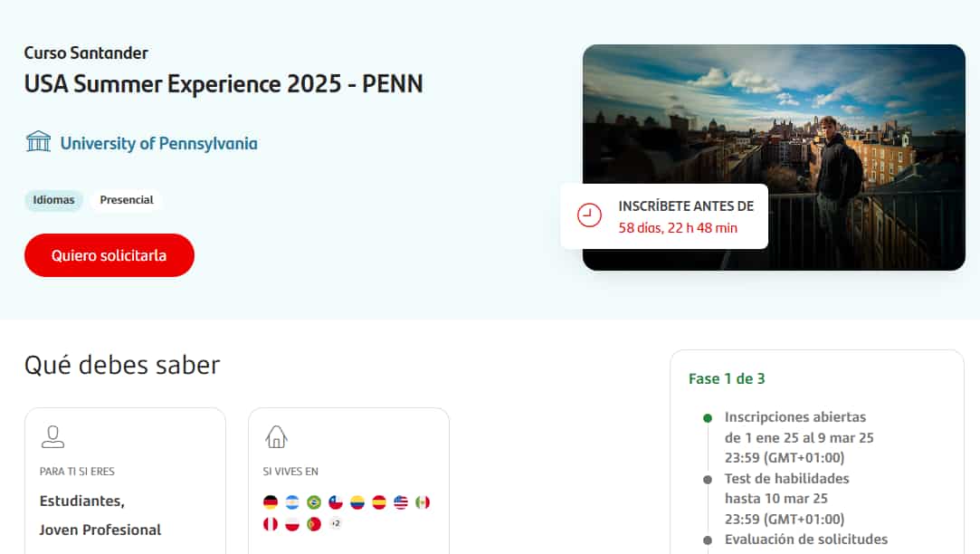Click the university building icon
This screenshot has height=554, width=980.
point(38,142)
